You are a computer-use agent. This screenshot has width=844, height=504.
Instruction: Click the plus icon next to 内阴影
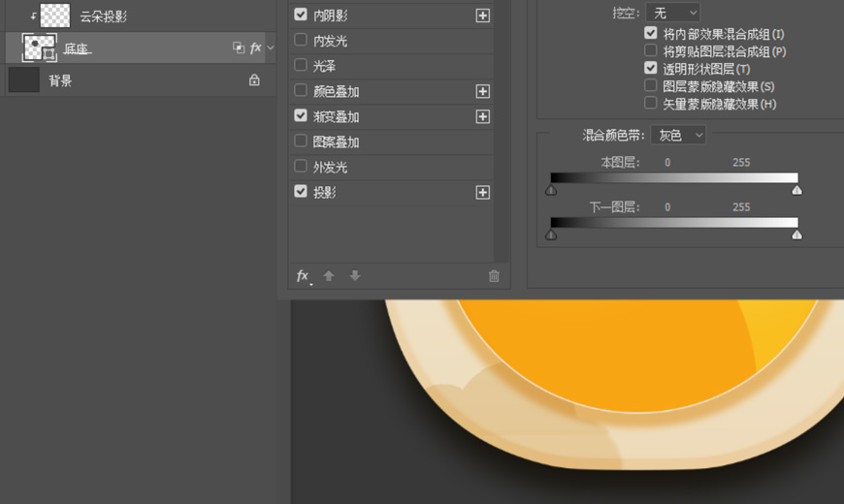tap(482, 16)
